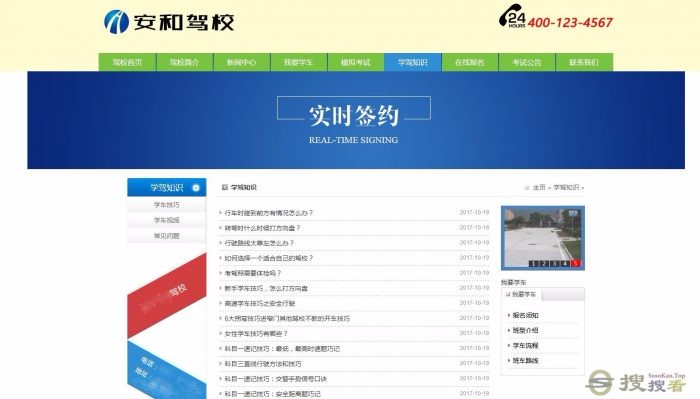The image size is (700, 399).
Task: Open article 行车时碰到前方有情况怎么办？
Action: pos(269,213)
